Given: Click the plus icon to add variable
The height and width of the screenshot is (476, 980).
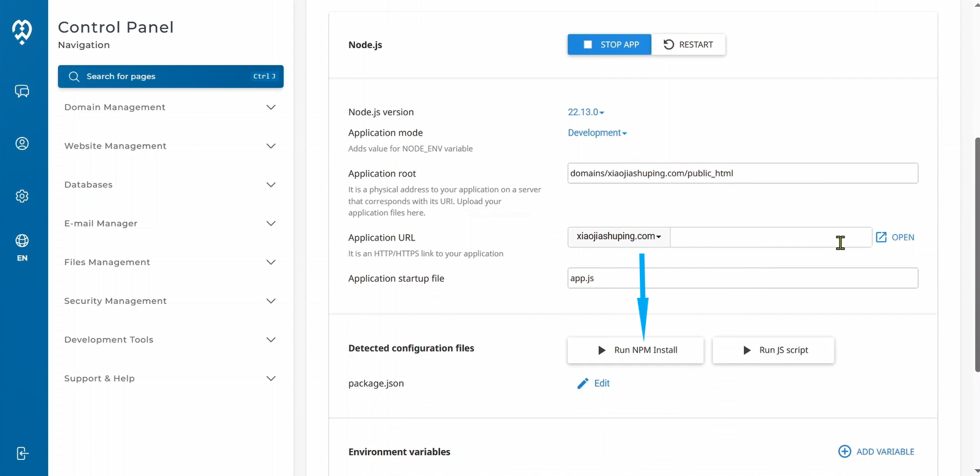Looking at the screenshot, I should click(x=844, y=452).
